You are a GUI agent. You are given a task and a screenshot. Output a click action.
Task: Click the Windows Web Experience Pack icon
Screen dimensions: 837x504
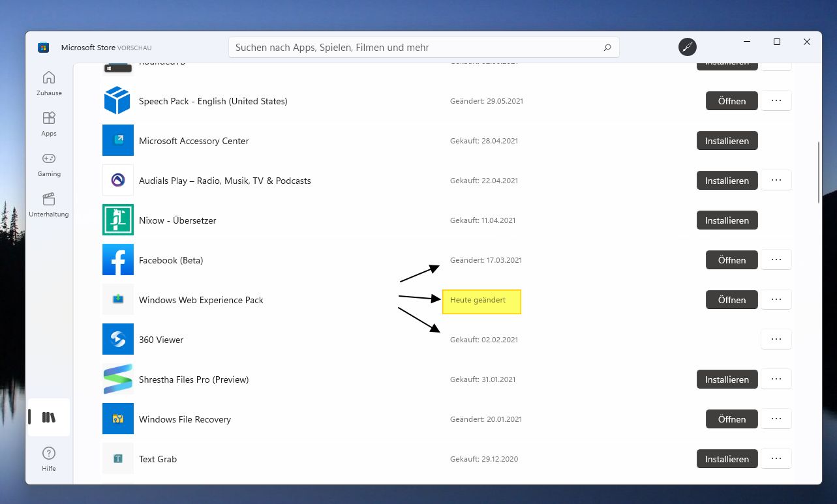point(118,299)
